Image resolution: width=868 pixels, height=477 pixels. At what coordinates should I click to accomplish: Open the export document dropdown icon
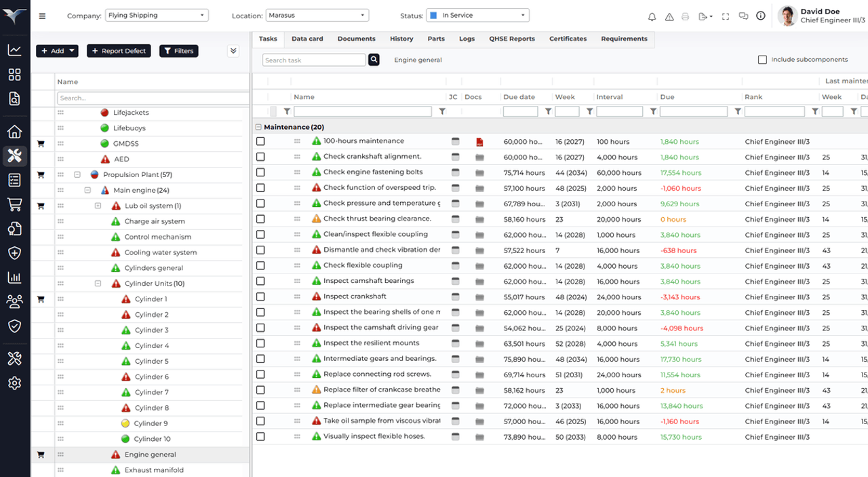tap(705, 16)
